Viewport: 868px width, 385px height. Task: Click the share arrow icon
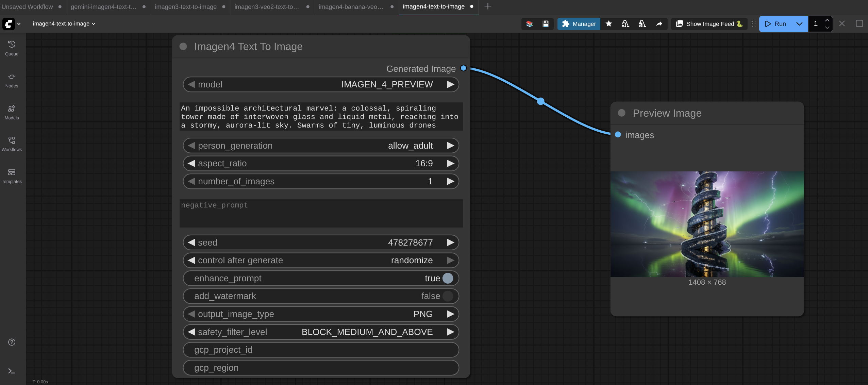tap(659, 24)
